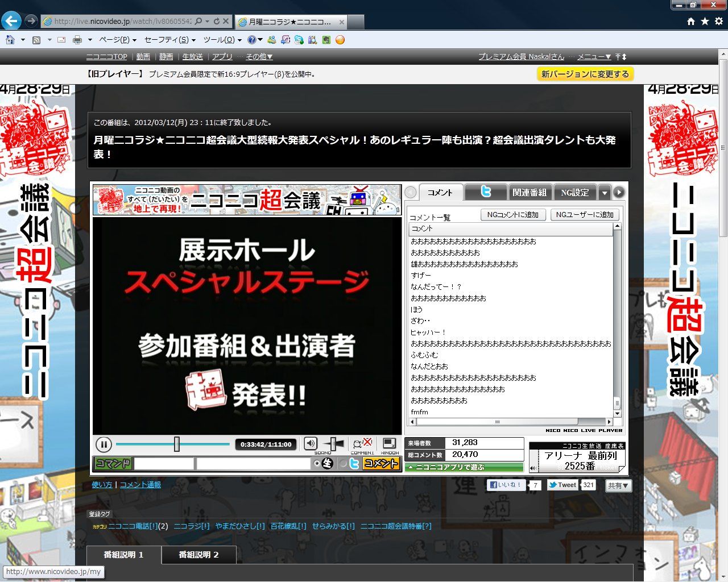Select the 生 radio button
728x582 pixels.
pyautogui.click(x=317, y=464)
